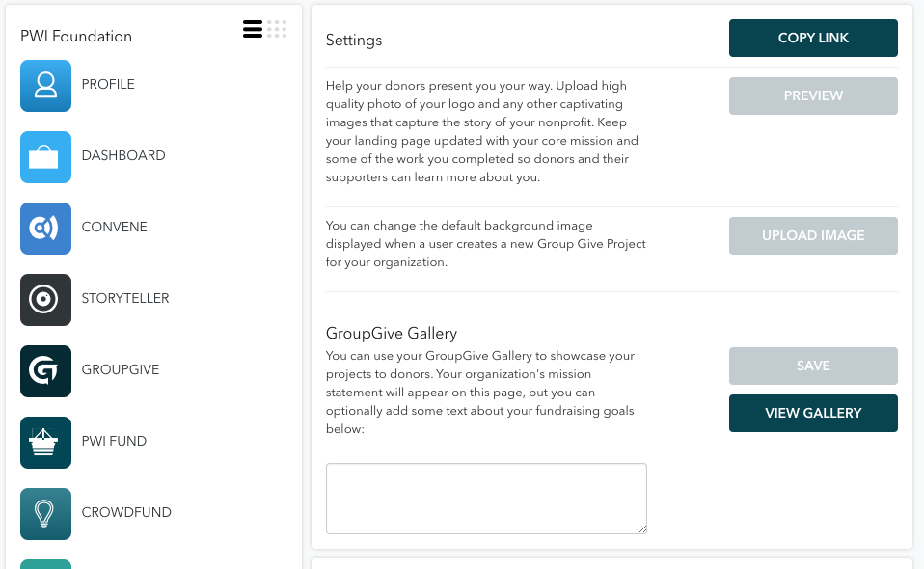The height and width of the screenshot is (569, 924).
Task: Switch sidebar to grid view
Action: pos(277,29)
